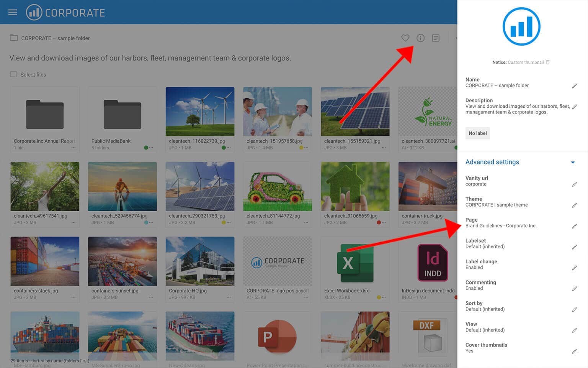Tick the Select files checkbox
This screenshot has height=368, width=588.
(x=13, y=74)
